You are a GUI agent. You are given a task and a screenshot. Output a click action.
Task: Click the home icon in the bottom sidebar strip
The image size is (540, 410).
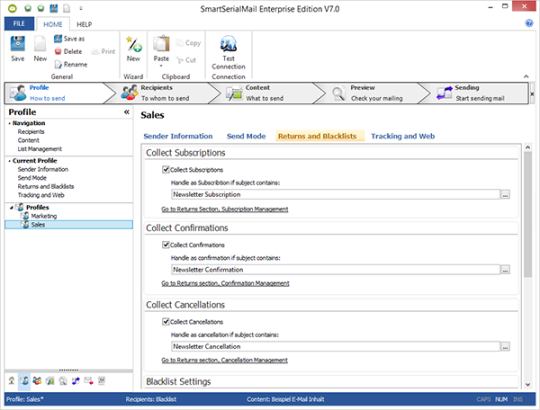pyautogui.click(x=11, y=381)
